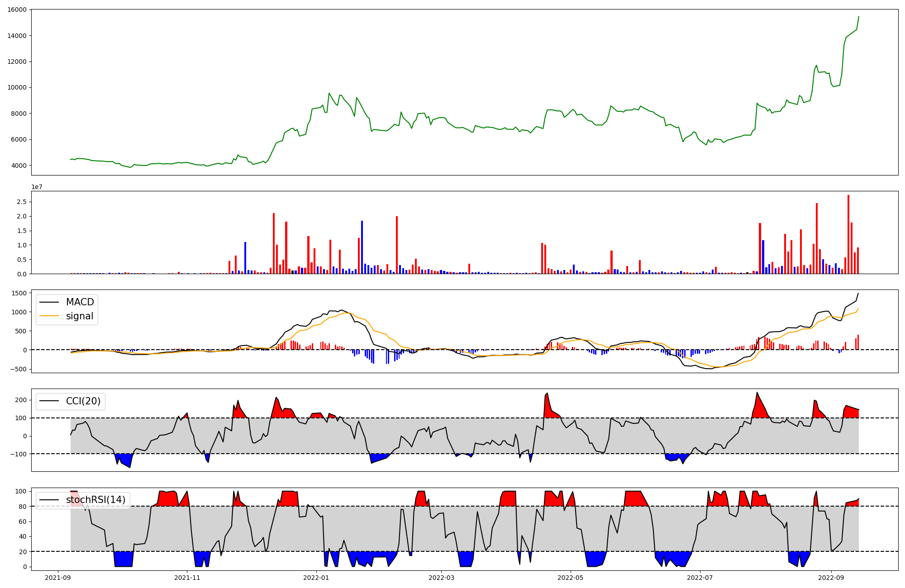This screenshot has height=588, width=905.
Task: Click the 1500 label on MACD axis
Action: point(19,293)
